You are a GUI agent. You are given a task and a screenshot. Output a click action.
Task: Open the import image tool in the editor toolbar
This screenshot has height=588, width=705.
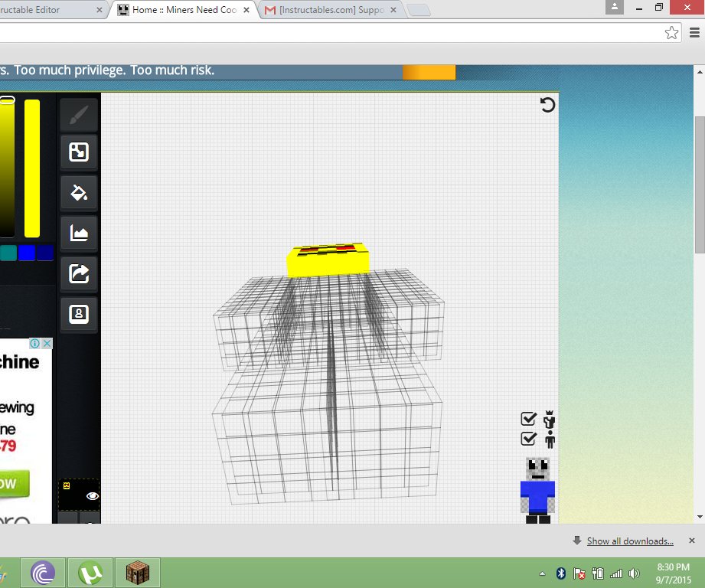click(x=78, y=152)
